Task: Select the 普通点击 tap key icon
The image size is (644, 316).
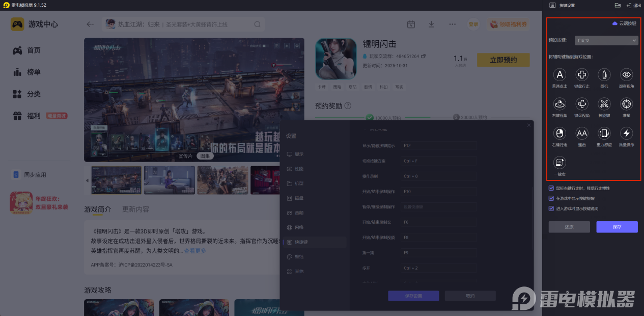Action: [x=559, y=75]
